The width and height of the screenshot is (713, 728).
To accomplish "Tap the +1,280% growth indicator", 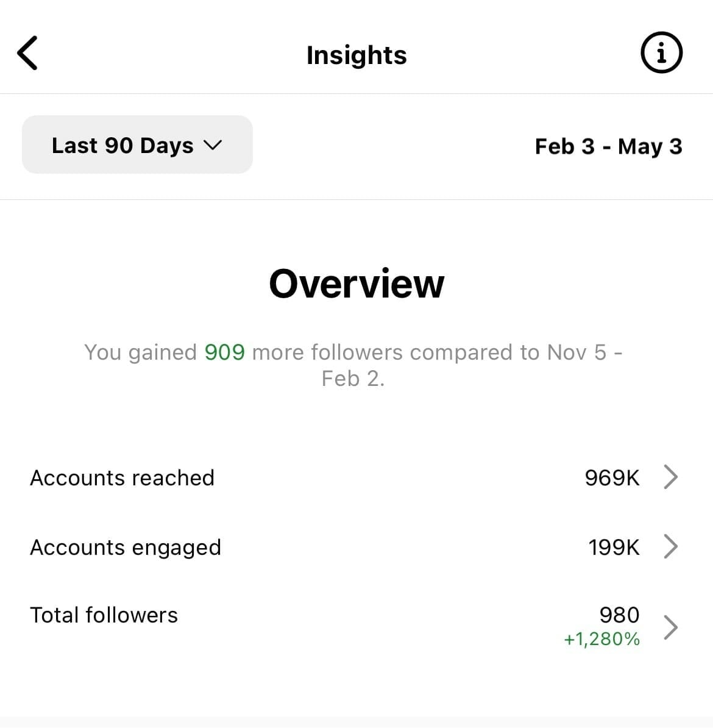I will pos(601,639).
